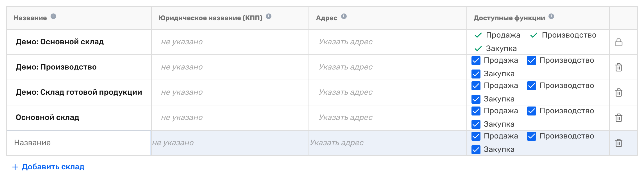Click Добавить склад link
This screenshot has height=185, width=644.
(53, 167)
